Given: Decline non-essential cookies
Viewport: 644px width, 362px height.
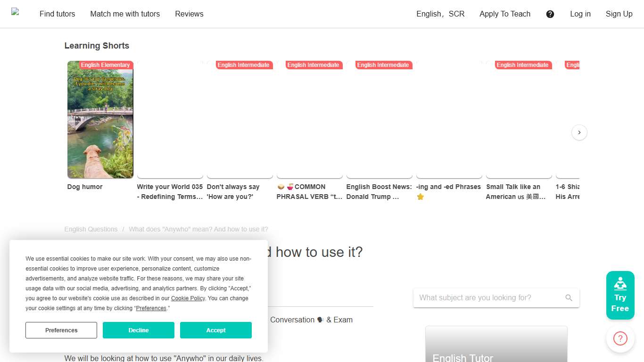Looking at the screenshot, I should pyautogui.click(x=138, y=330).
